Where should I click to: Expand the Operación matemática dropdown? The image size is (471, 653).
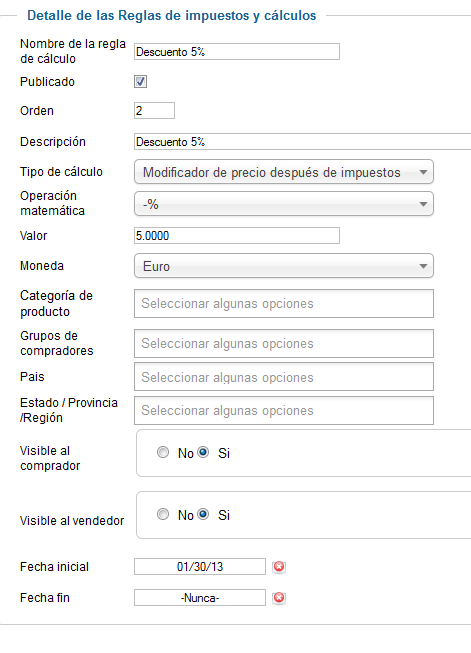[x=284, y=204]
